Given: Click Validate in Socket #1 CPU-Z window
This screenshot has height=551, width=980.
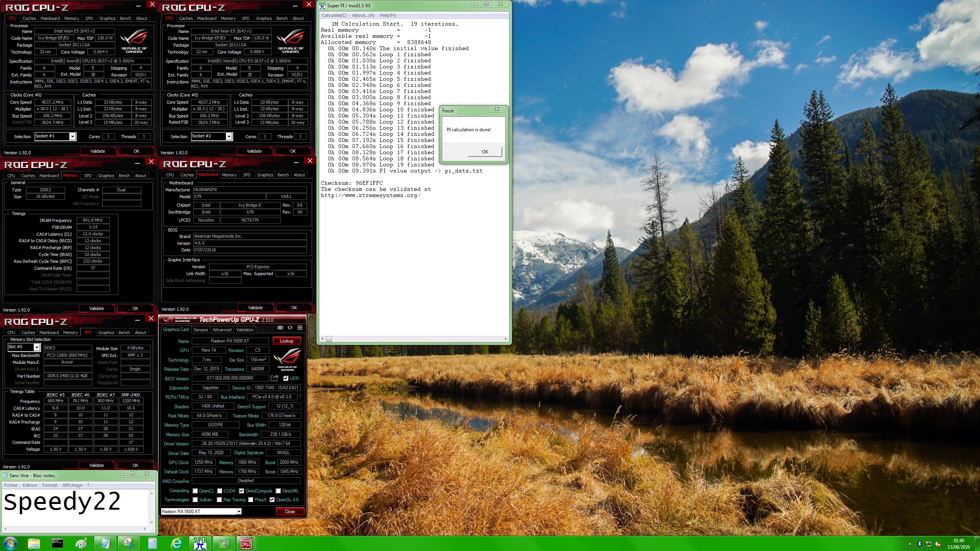Looking at the screenshot, I should pyautogui.click(x=98, y=151).
